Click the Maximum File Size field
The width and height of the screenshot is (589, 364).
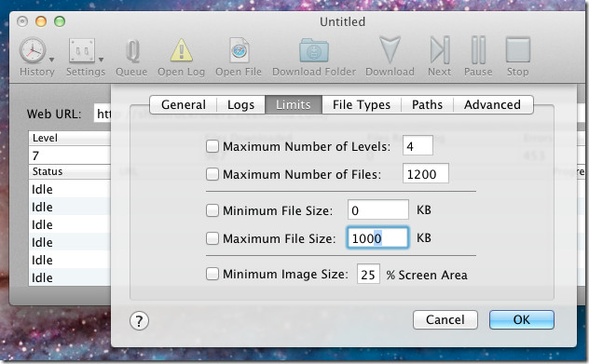(x=377, y=238)
